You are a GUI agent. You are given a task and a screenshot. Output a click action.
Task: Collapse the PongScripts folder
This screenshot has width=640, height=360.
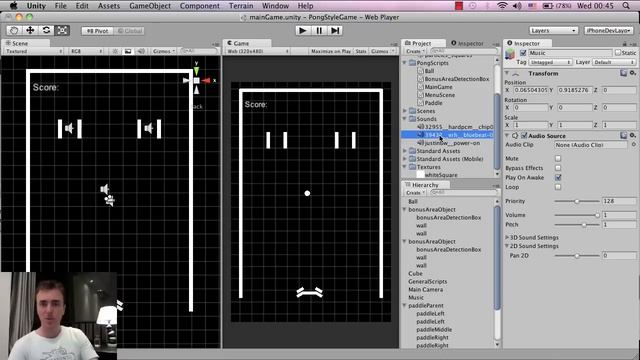click(405, 63)
